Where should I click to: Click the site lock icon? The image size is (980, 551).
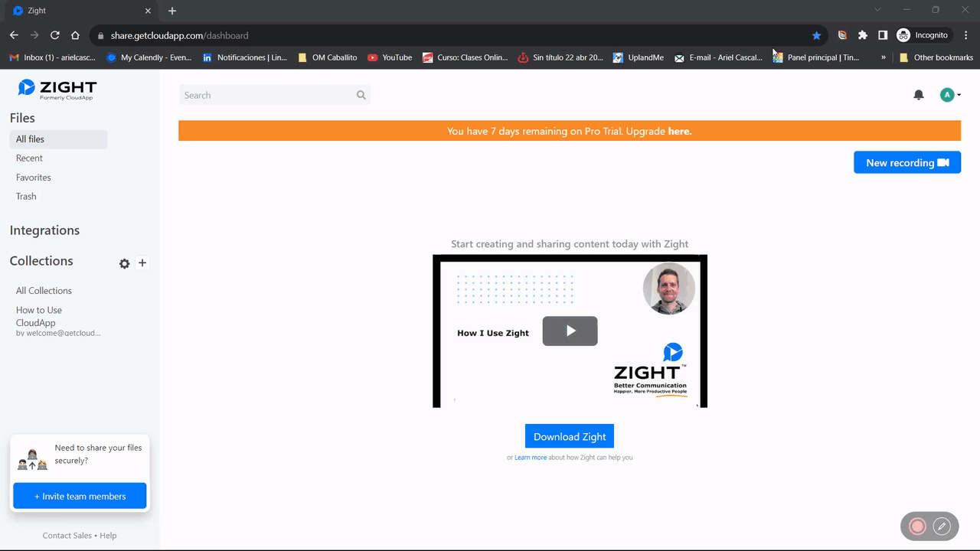[100, 35]
